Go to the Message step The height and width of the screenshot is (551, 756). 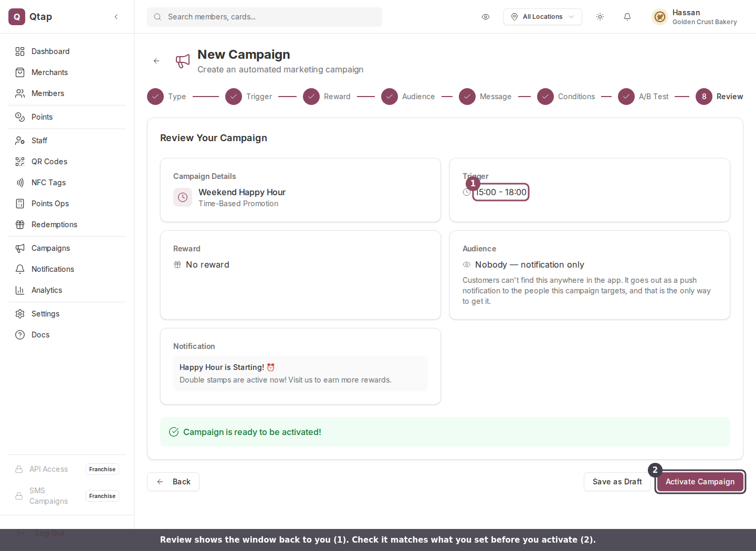(x=485, y=97)
